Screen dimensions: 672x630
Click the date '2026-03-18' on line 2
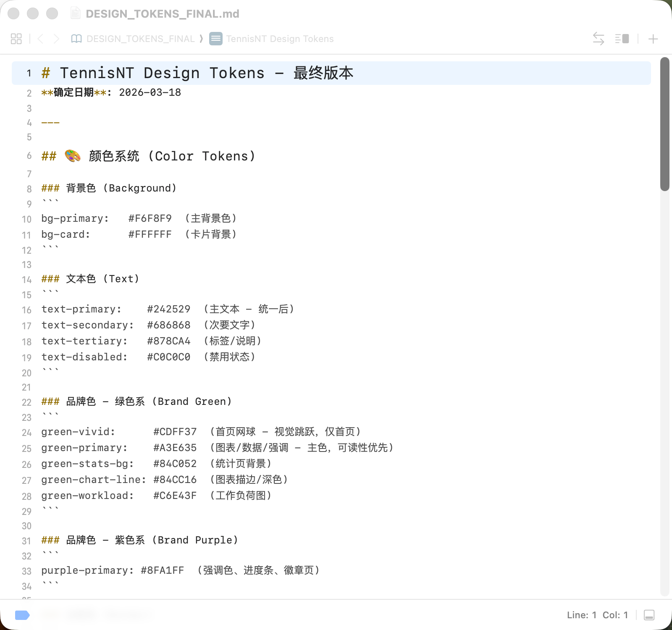150,92
